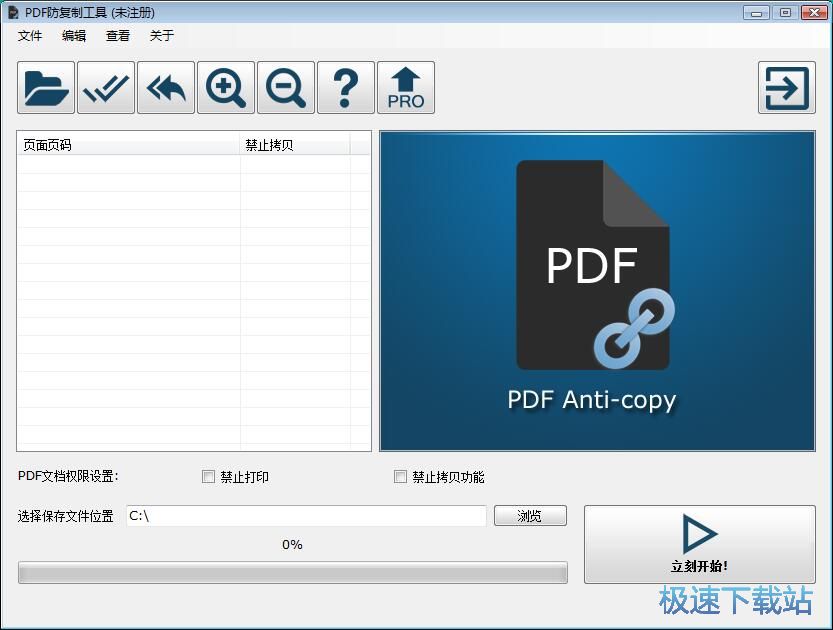Open the 查看 (View) menu

pos(117,36)
